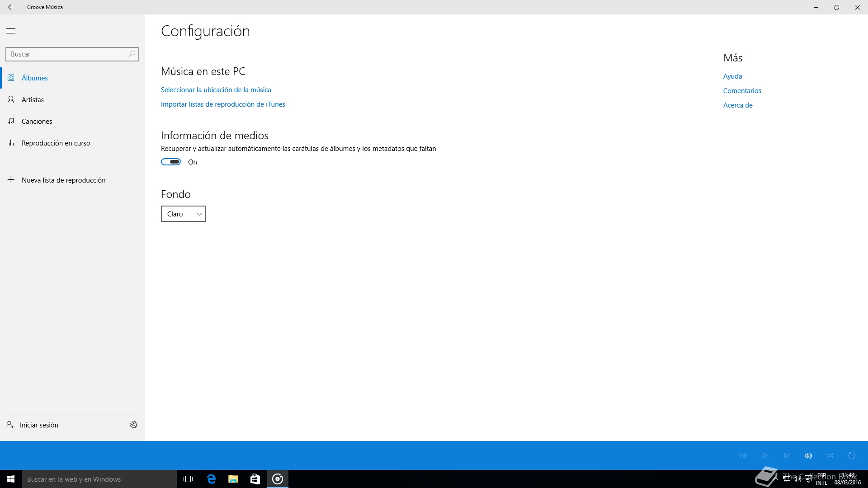The width and height of the screenshot is (868, 488).
Task: Click the back arrow in title bar
Action: click(x=11, y=7)
